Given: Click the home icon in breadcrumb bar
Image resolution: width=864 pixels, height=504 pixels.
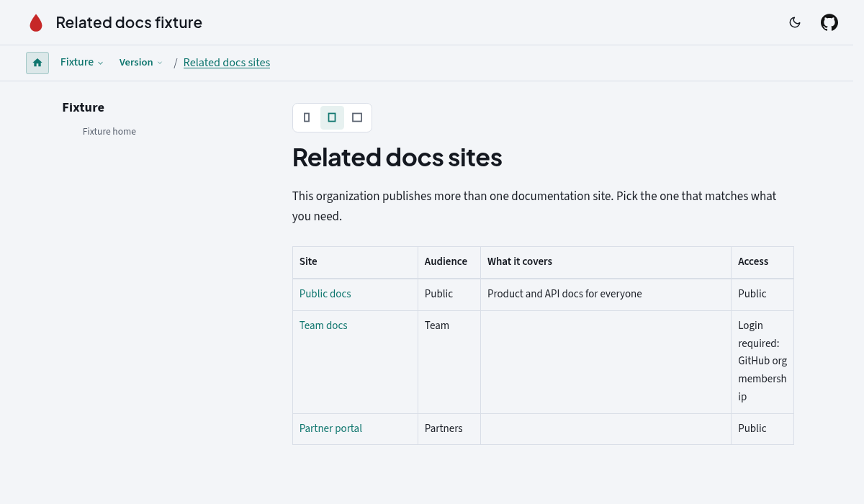Looking at the screenshot, I should pyautogui.click(x=37, y=63).
